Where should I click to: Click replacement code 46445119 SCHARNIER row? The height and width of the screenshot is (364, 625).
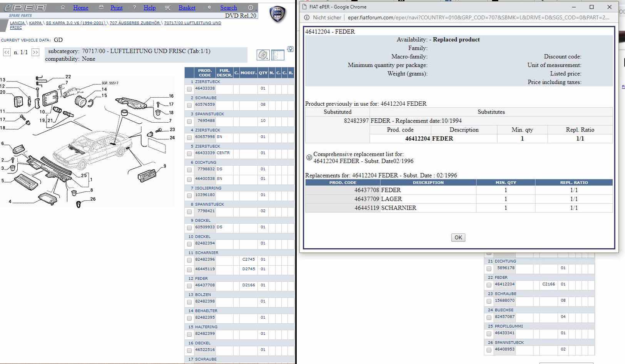click(x=459, y=208)
